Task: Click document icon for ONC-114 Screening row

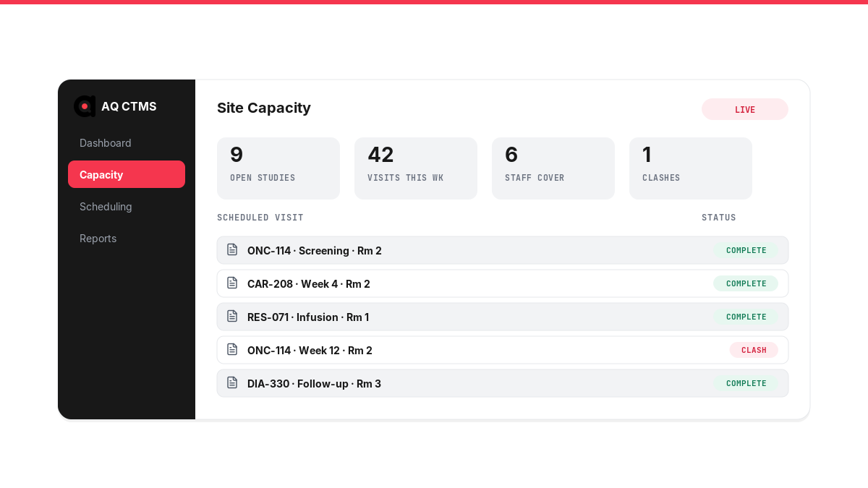Action: click(x=232, y=249)
